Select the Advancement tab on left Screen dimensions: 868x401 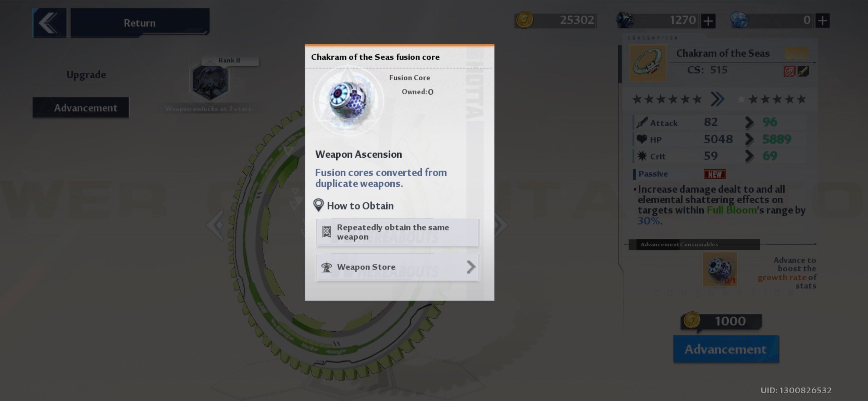[81, 107]
